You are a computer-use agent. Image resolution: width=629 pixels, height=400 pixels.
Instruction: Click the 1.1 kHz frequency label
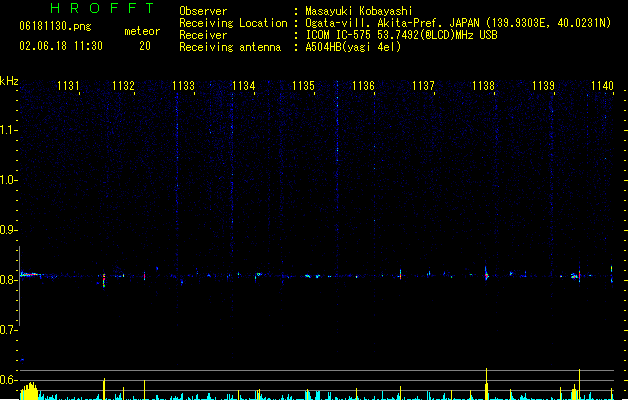point(8,130)
